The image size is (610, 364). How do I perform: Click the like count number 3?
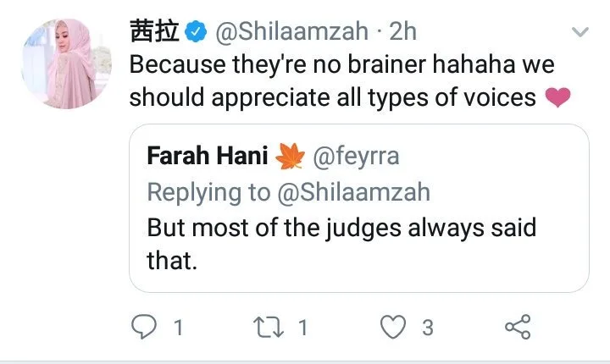coord(428,327)
